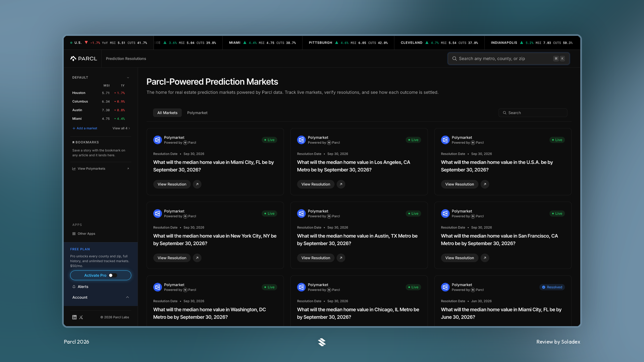Screen dimensions: 644x362
Task: Open the external arrow on the New York City card
Action: point(197,258)
